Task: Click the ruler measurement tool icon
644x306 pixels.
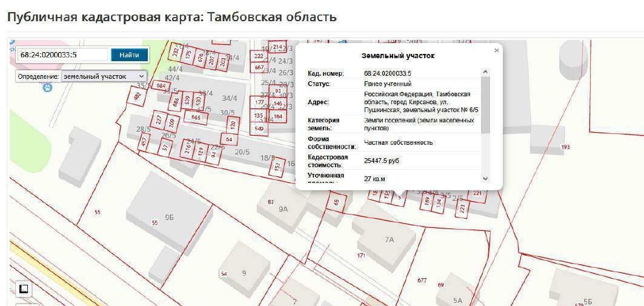Action: pyautogui.click(x=24, y=289)
